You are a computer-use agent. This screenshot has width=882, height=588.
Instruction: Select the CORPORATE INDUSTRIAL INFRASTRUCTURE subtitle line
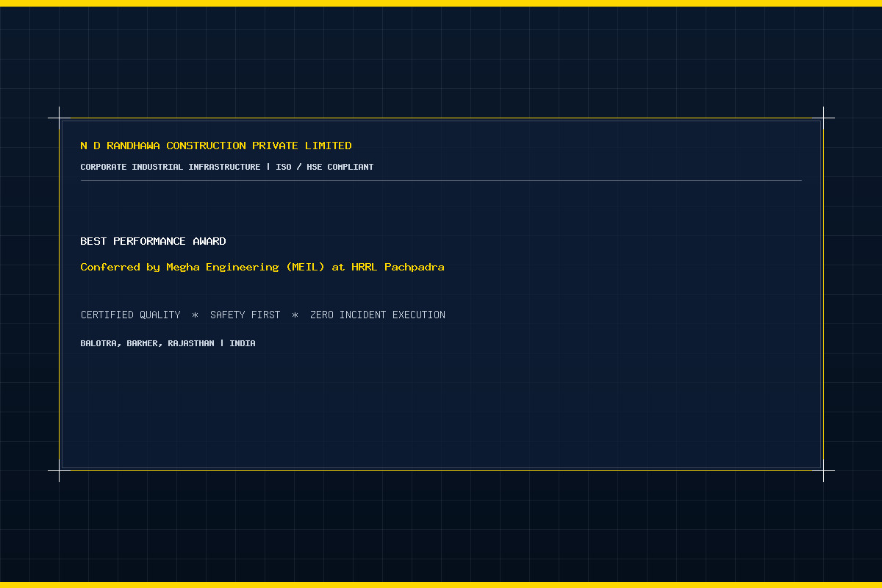(x=227, y=167)
